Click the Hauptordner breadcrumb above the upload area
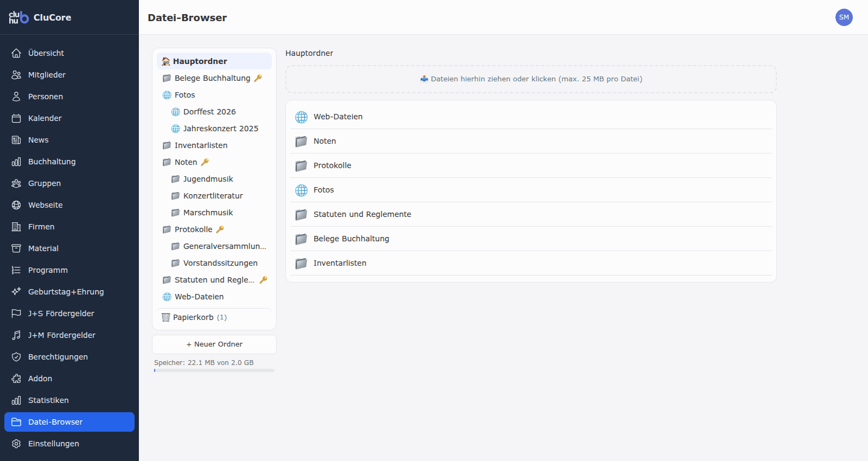Viewport: 868px width, 461px height. pyautogui.click(x=309, y=53)
